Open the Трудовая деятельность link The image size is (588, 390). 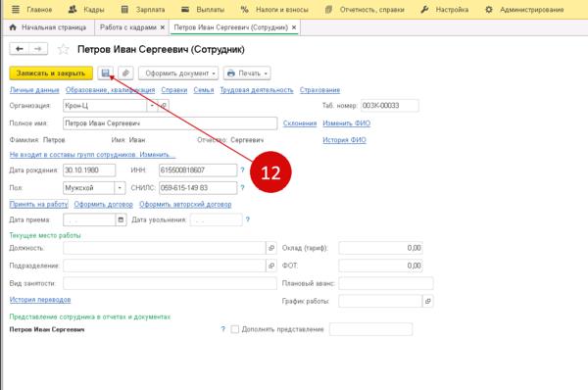257,90
